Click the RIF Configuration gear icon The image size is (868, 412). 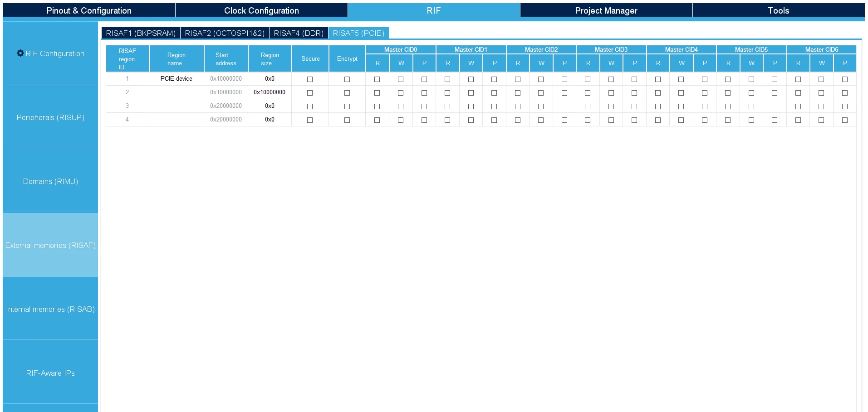[20, 53]
